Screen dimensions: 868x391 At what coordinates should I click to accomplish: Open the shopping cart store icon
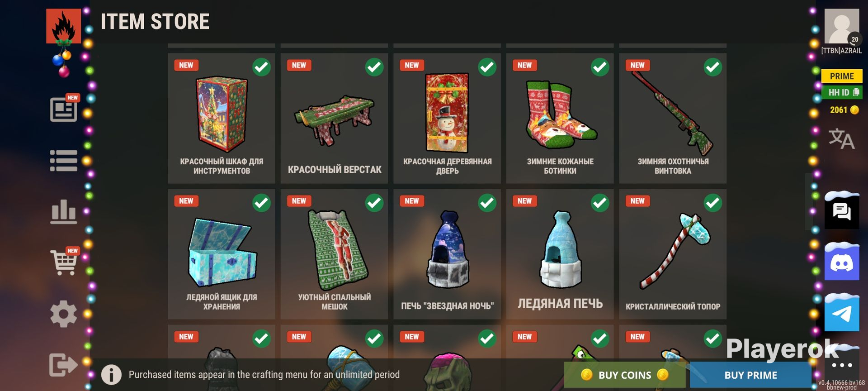(64, 262)
